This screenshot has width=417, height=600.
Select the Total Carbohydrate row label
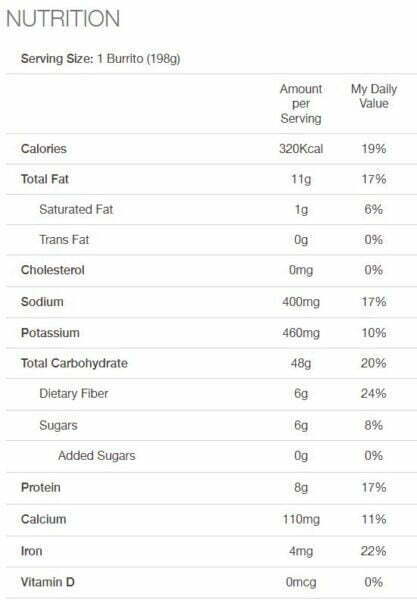click(x=74, y=363)
